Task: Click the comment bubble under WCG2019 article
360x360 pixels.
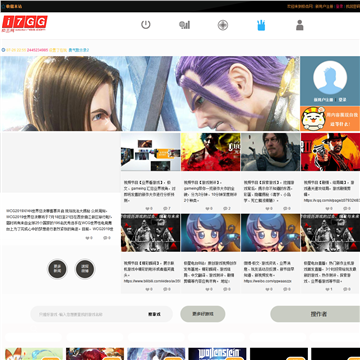Action: (107, 238)
